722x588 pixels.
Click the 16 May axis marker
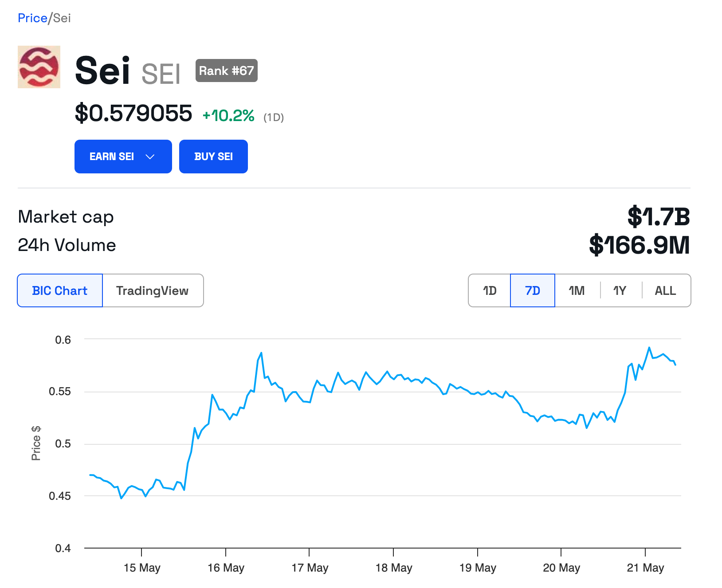(x=226, y=568)
